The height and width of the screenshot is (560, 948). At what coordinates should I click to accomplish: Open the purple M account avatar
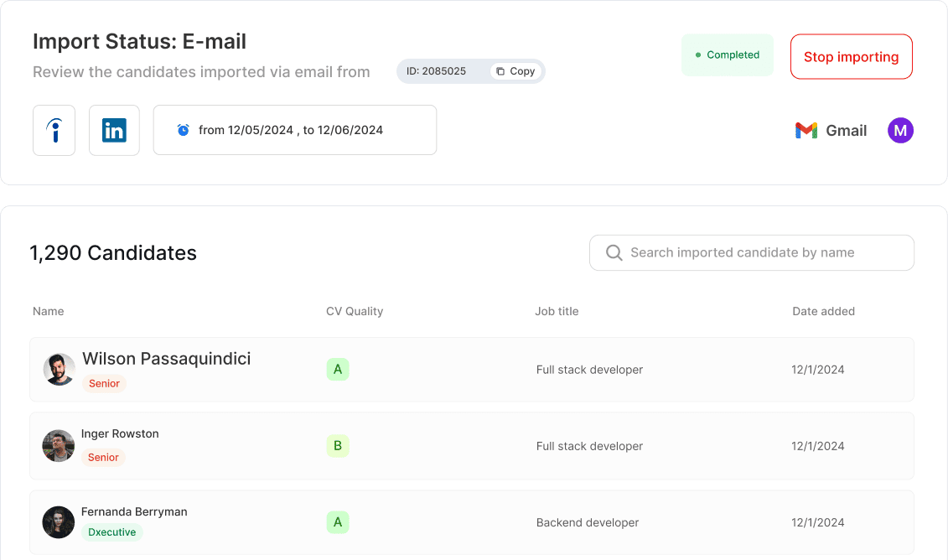pyautogui.click(x=900, y=131)
